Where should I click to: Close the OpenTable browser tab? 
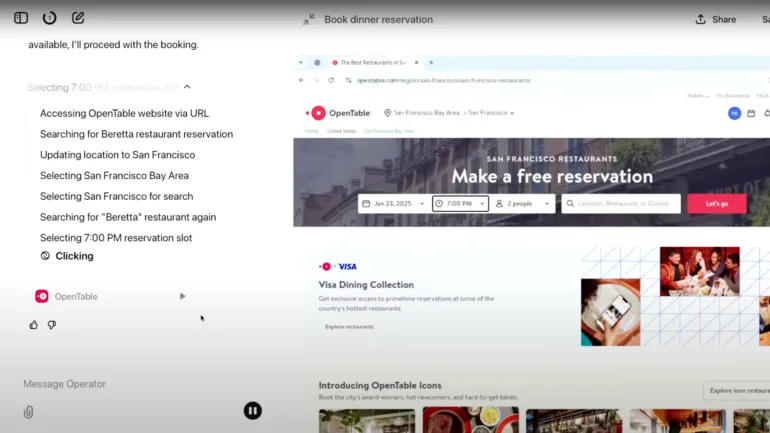point(416,62)
